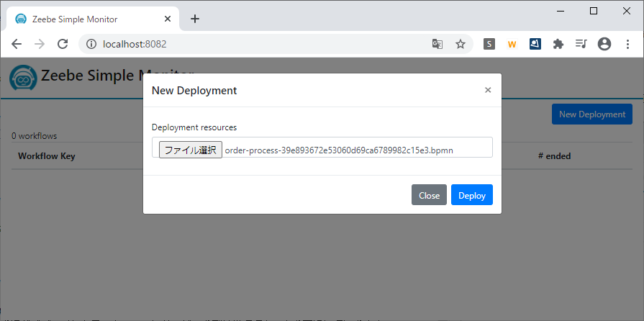
Task: Click the dark blue extension icon
Action: (x=535, y=44)
